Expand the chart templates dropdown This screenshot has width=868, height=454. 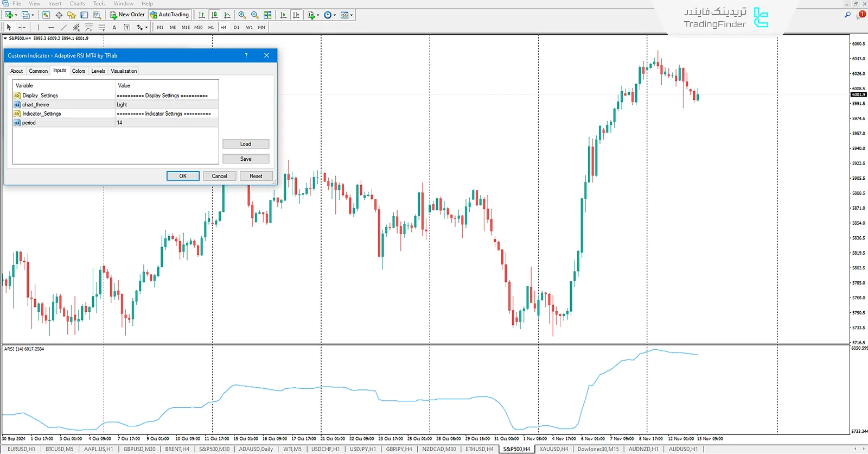click(352, 15)
